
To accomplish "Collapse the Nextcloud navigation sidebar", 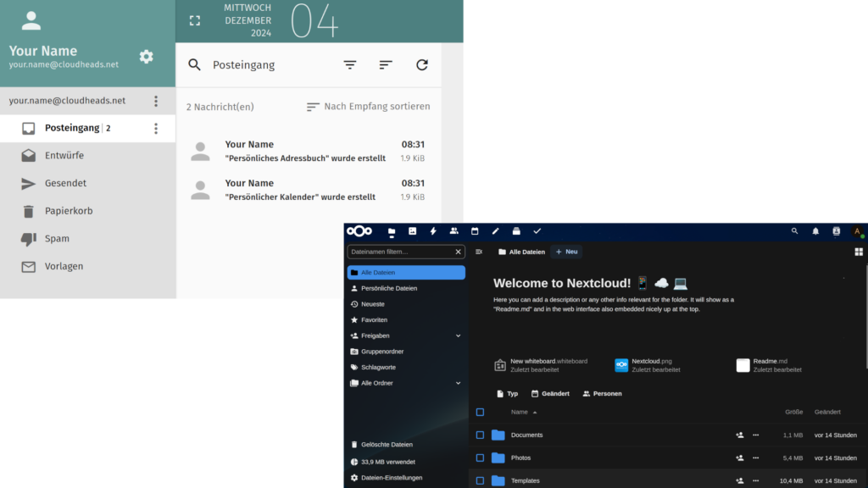I will point(479,252).
